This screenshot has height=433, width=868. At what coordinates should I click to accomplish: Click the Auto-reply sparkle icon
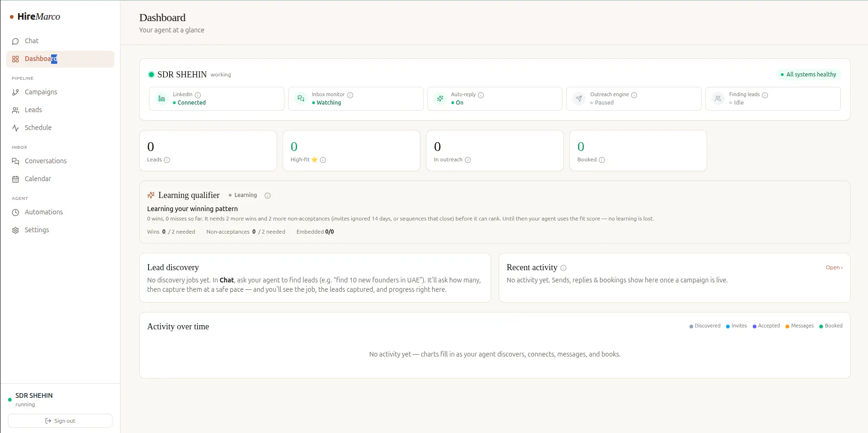(x=440, y=99)
